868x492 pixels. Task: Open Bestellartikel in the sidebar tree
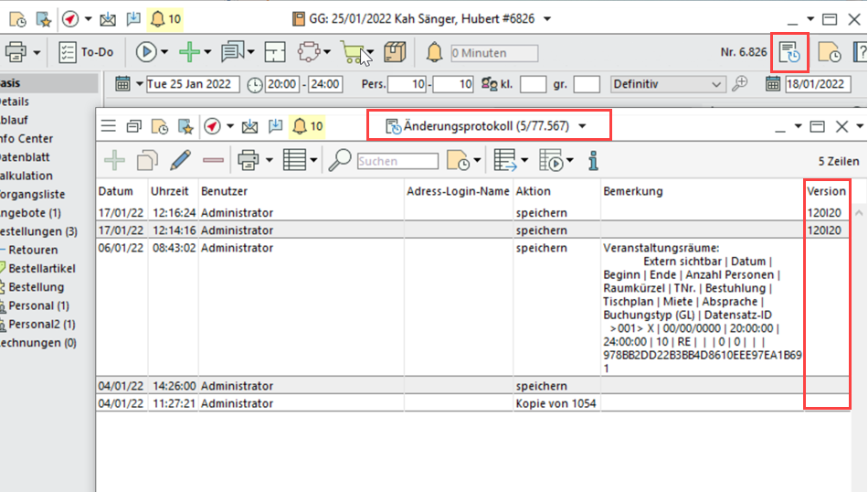pyautogui.click(x=41, y=269)
